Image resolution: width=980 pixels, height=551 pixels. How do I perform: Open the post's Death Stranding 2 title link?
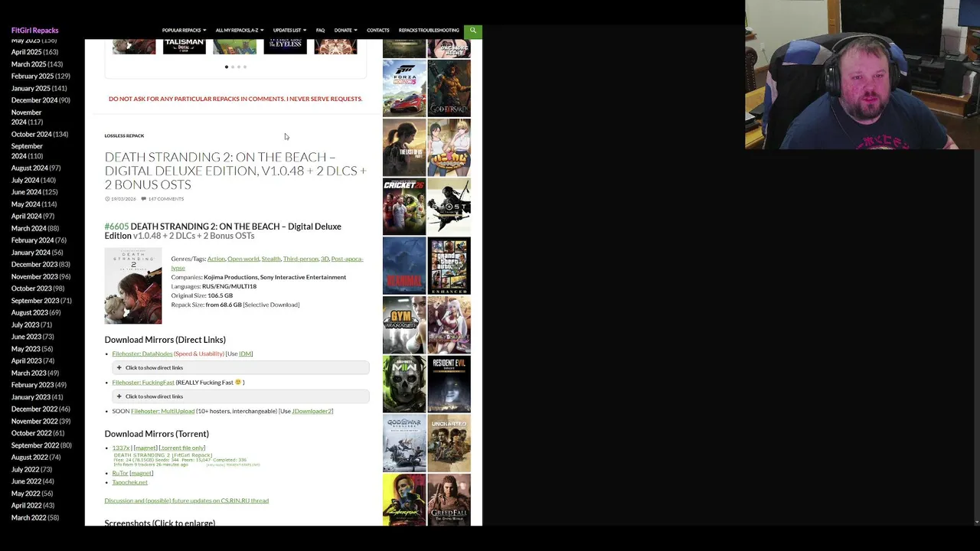(236, 171)
